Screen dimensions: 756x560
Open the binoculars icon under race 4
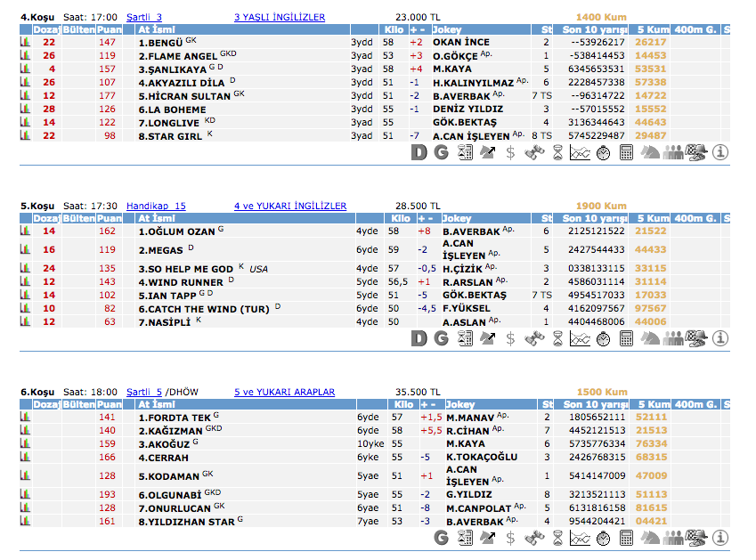point(533,153)
